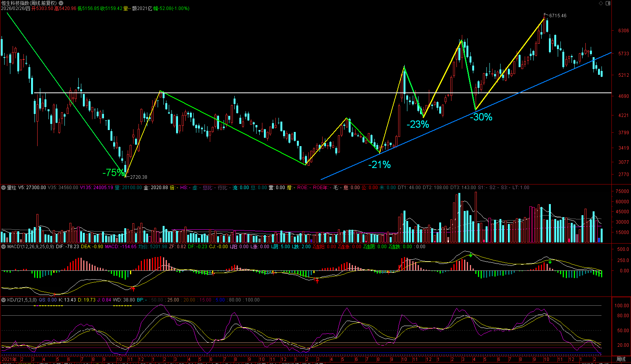The height and width of the screenshot is (364, 631).
Task: Click the DEA: -0.90 readout
Action: 92,247
